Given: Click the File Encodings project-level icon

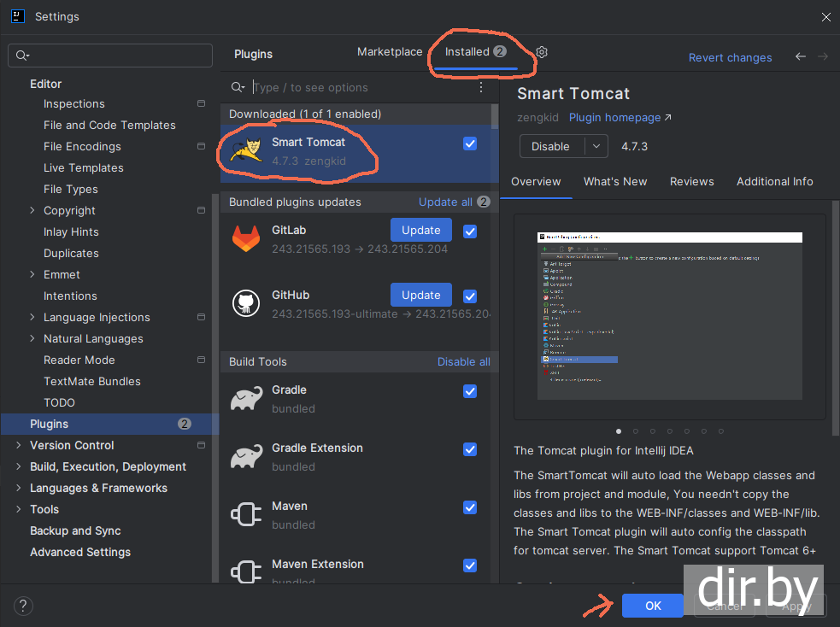Looking at the screenshot, I should click(202, 146).
